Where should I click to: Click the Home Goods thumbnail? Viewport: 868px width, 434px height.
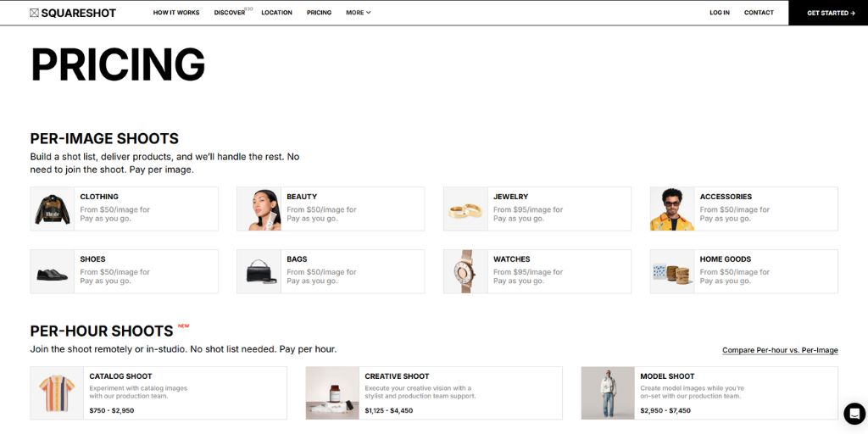point(672,271)
